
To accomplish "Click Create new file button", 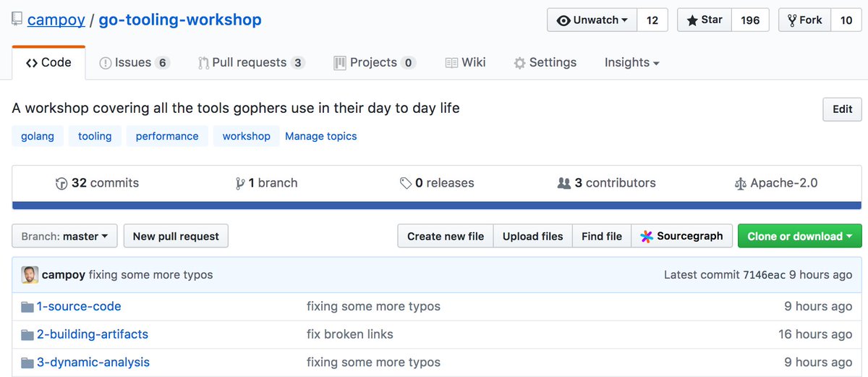I will click(x=446, y=236).
